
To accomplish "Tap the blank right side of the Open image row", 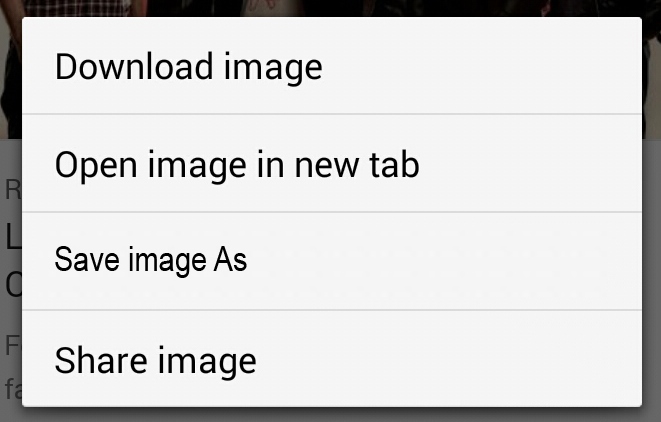I will click(x=531, y=163).
